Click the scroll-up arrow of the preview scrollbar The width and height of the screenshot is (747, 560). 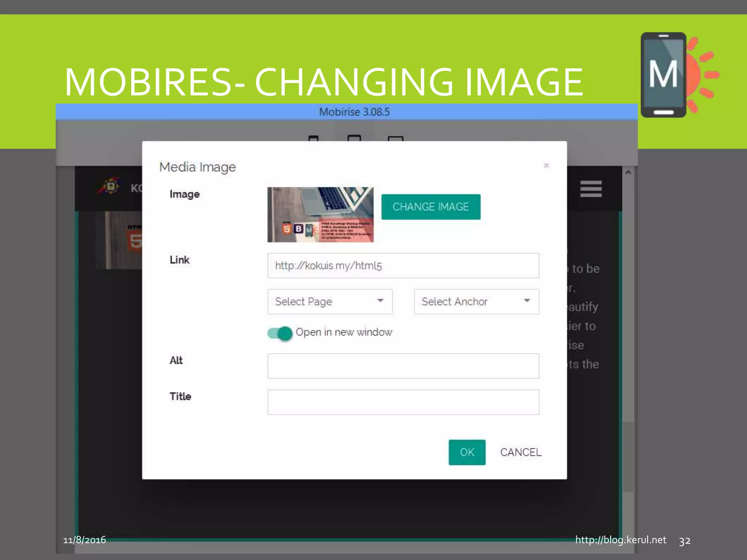click(x=628, y=172)
